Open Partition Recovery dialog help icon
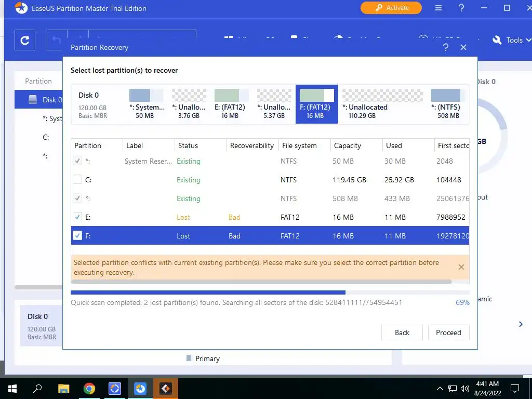 coord(446,47)
